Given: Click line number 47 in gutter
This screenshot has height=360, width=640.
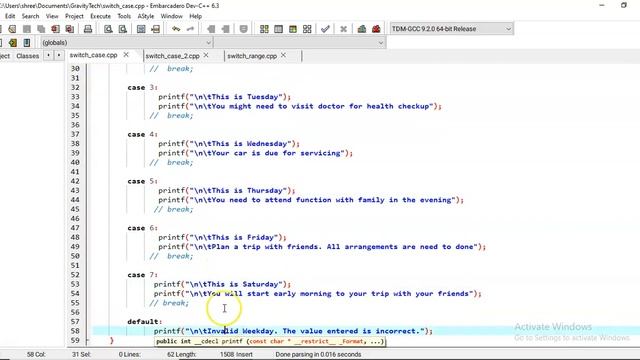Looking at the screenshot, I should 75,228.
